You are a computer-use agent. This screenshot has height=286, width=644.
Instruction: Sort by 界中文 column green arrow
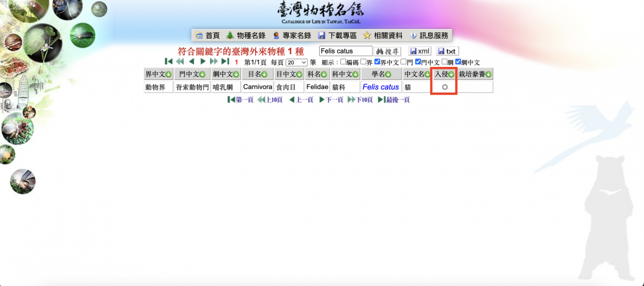click(168, 75)
